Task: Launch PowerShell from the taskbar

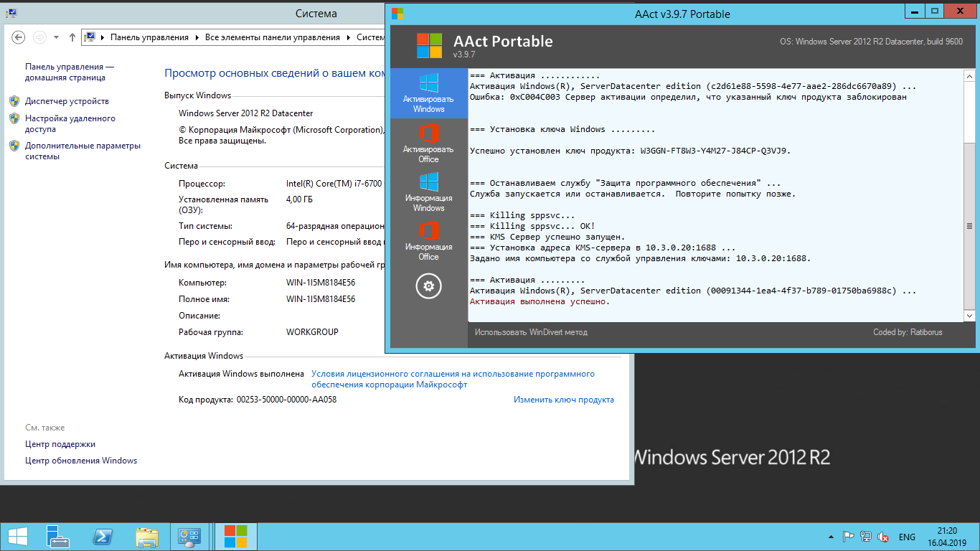Action: [x=103, y=537]
